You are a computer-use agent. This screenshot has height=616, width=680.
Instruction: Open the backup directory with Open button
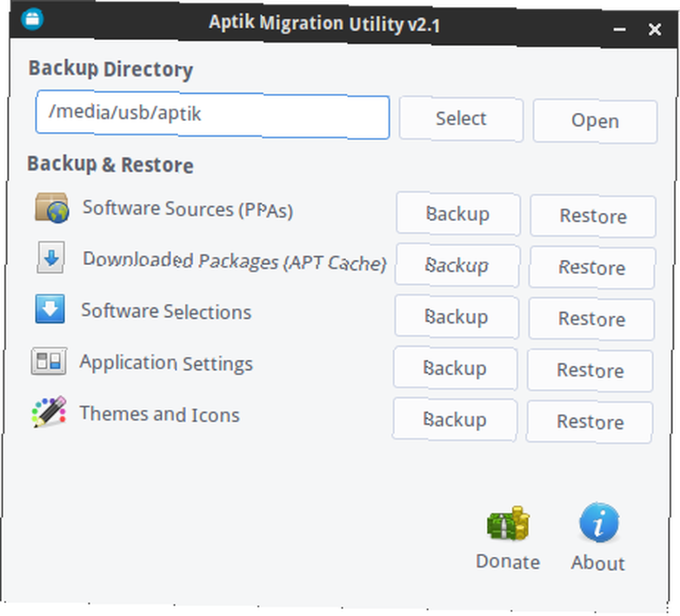595,121
